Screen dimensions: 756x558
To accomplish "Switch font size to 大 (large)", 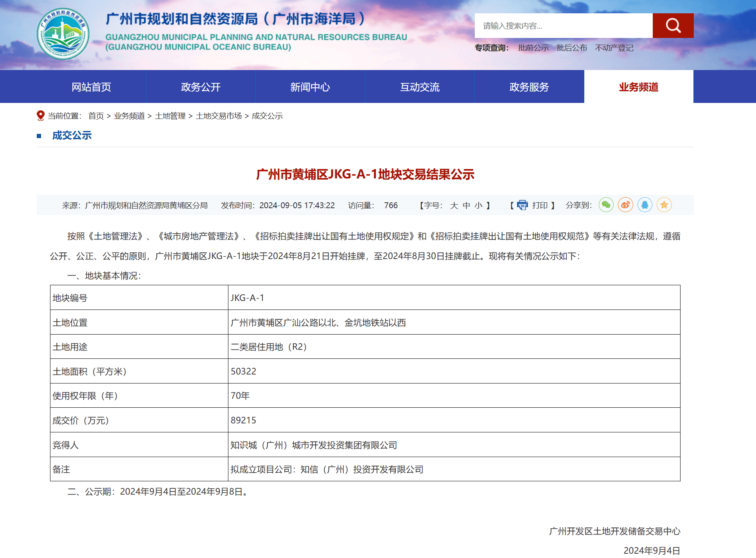I will click(x=454, y=205).
